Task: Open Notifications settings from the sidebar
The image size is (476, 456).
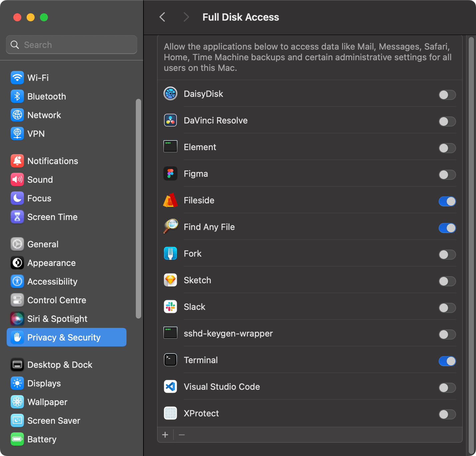Action: (x=52, y=161)
